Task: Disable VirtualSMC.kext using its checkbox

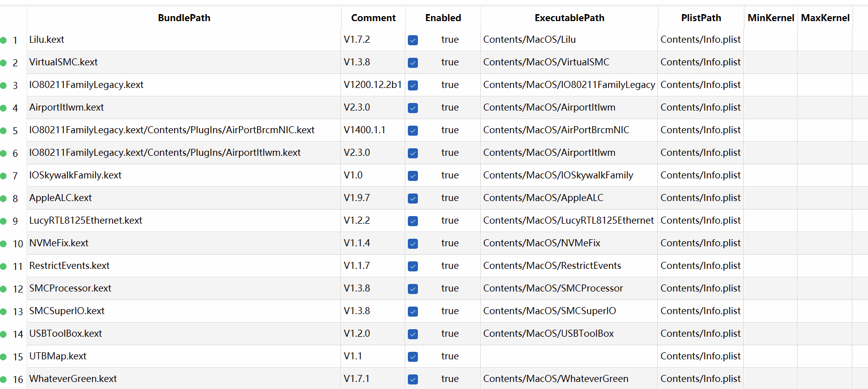Action: [413, 63]
